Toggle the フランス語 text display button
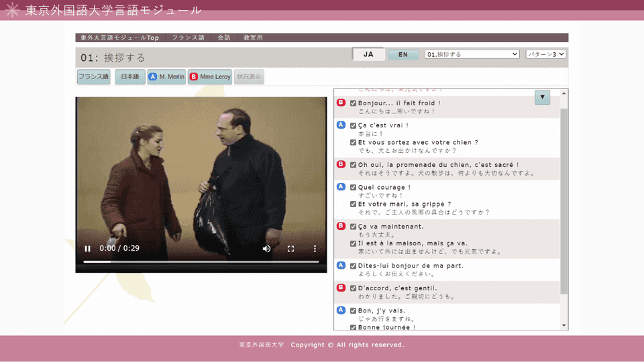The width and height of the screenshot is (644, 362). (93, 77)
